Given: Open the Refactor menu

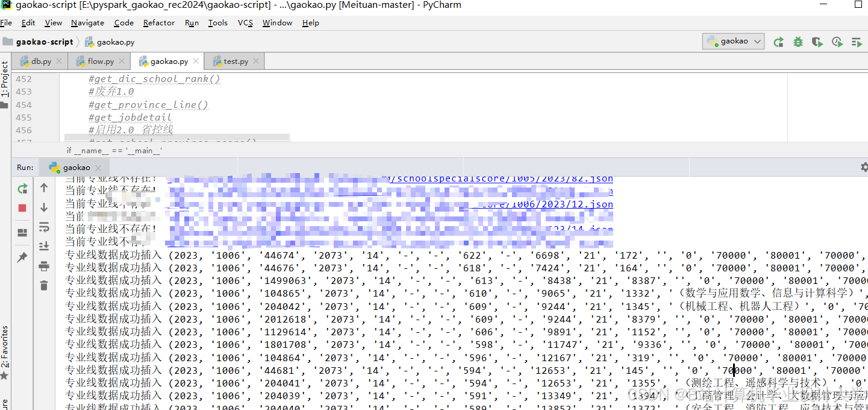Looking at the screenshot, I should click(159, 22).
